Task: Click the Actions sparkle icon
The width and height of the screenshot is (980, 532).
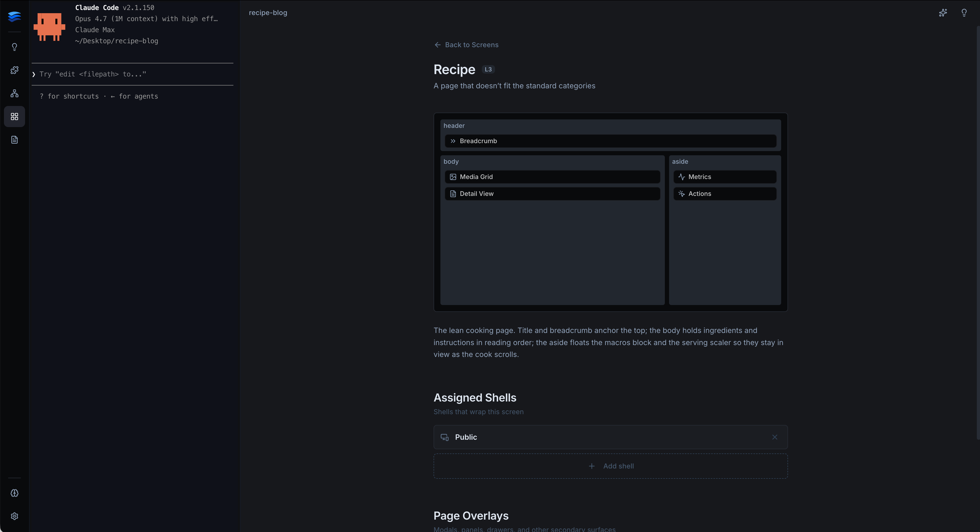Action: (x=681, y=194)
